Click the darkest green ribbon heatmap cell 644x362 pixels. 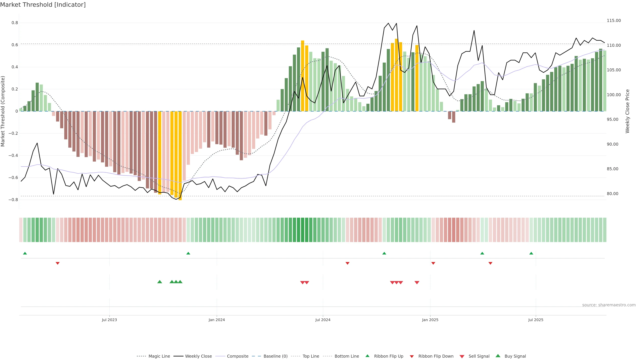pos(303,230)
